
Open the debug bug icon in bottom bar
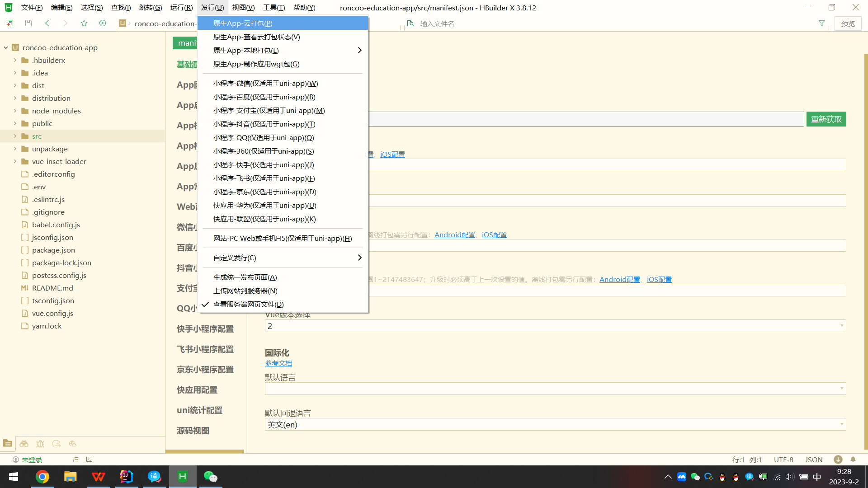coord(40,444)
